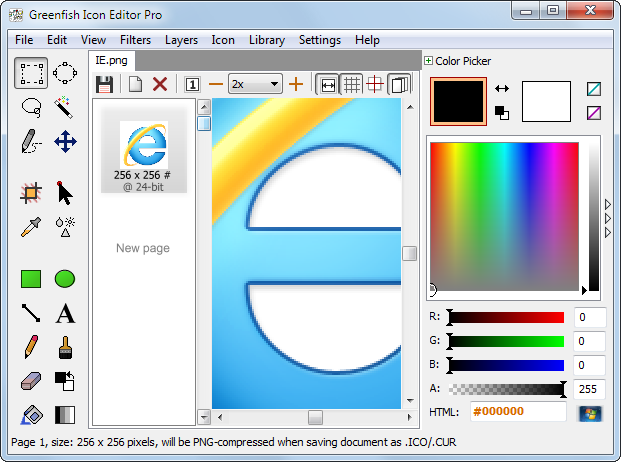The image size is (621, 462).
Task: Select the Line tool
Action: (30, 313)
